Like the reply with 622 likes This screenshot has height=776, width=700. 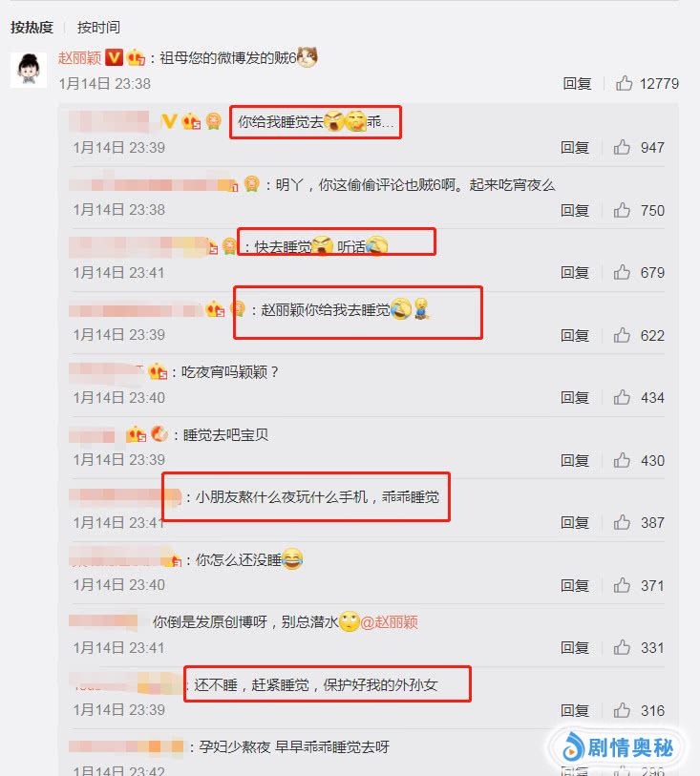[622, 335]
